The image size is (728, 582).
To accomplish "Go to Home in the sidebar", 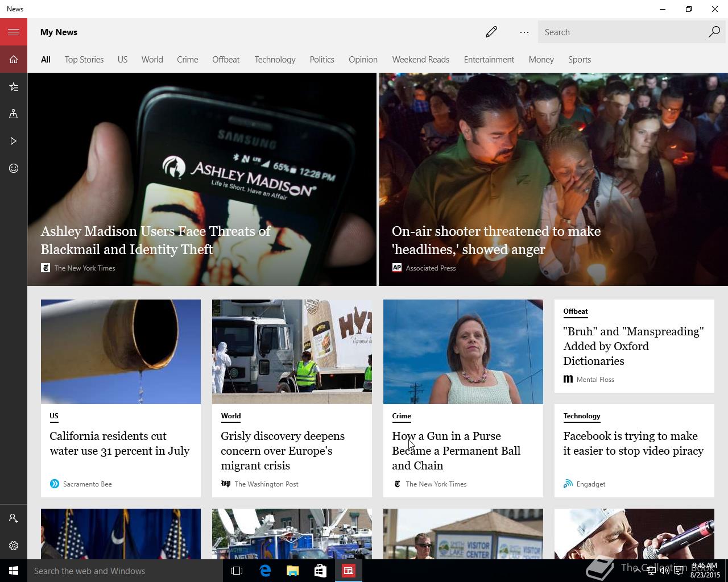I will (x=14, y=59).
